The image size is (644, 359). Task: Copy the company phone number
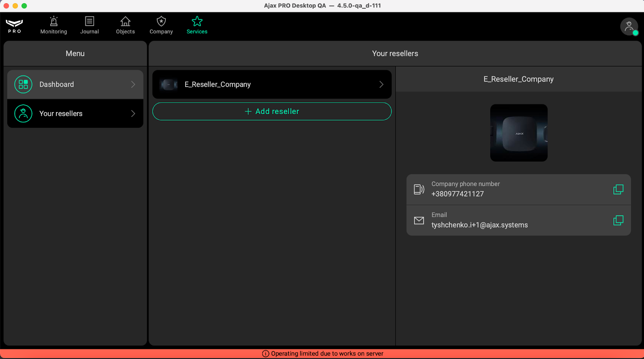pyautogui.click(x=618, y=189)
